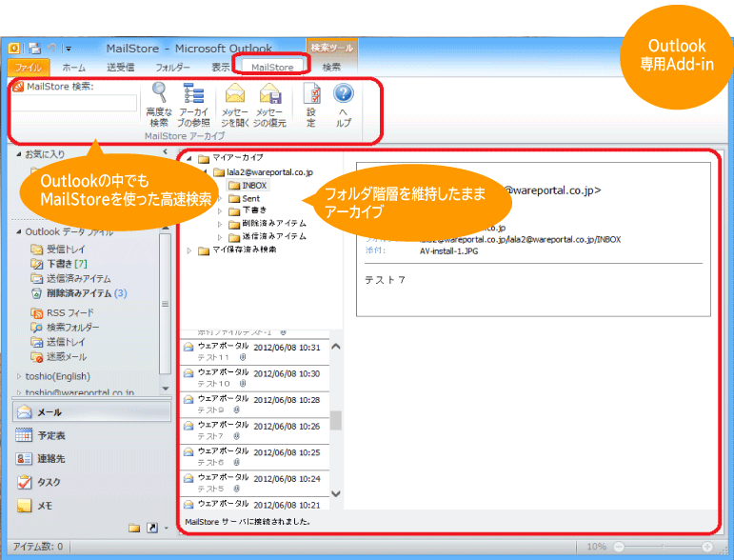Click the zoom out minus button

point(619,547)
